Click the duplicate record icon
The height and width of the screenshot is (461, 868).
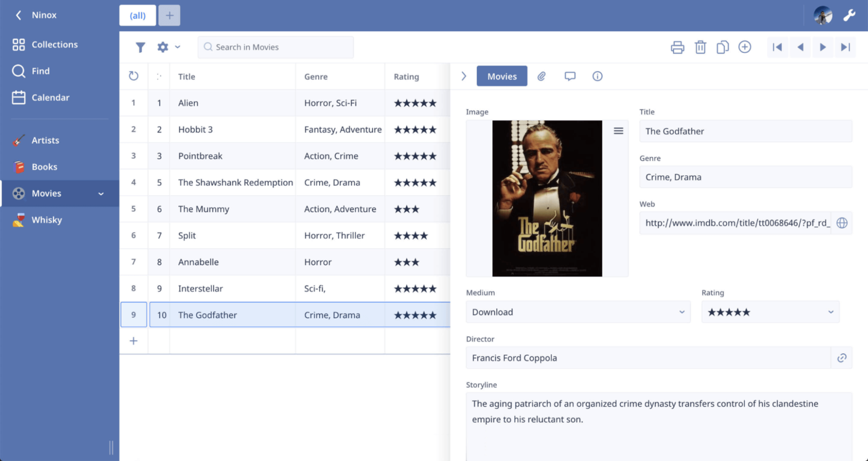723,48
